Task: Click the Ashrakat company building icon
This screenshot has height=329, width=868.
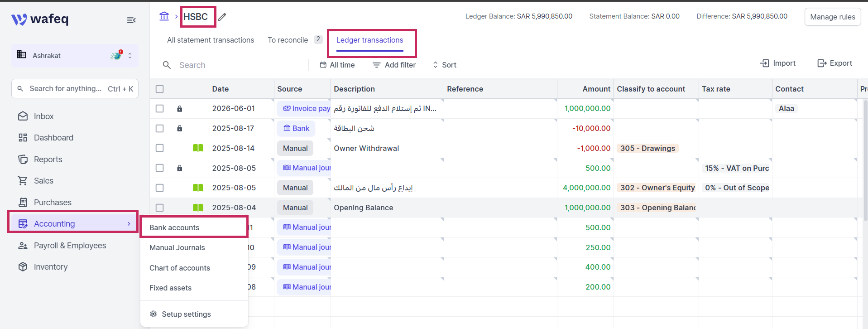Action: click(x=21, y=54)
